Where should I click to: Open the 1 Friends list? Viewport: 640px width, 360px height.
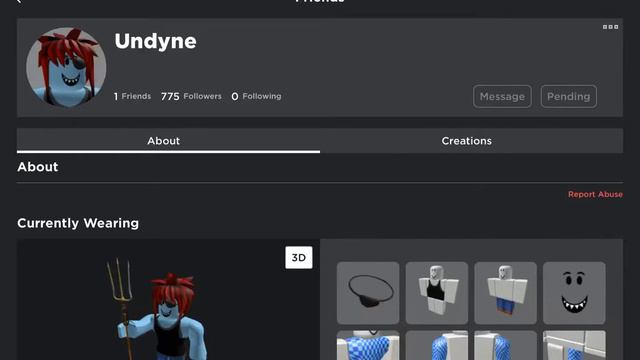pyautogui.click(x=132, y=96)
